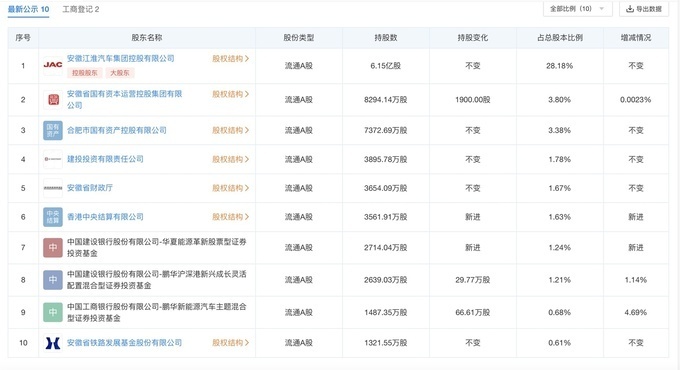The image size is (680, 370).
Task: Select the 2714.04万股 cell
Action: tap(386, 248)
